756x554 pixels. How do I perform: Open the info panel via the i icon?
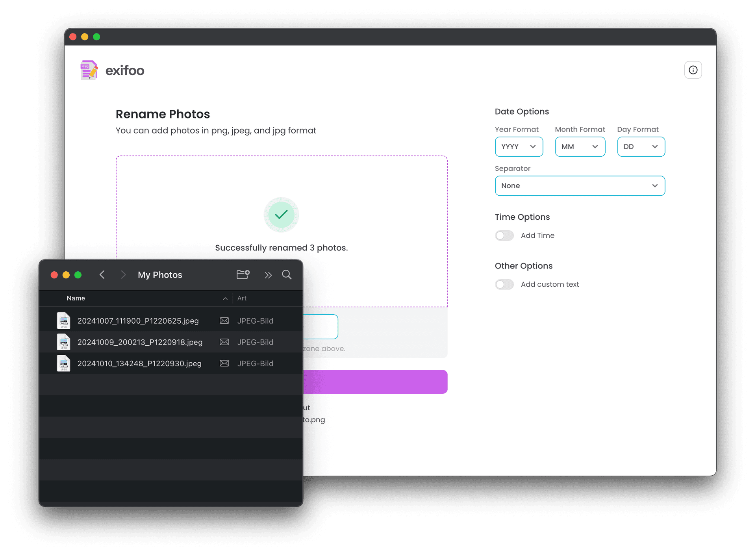[x=693, y=70]
